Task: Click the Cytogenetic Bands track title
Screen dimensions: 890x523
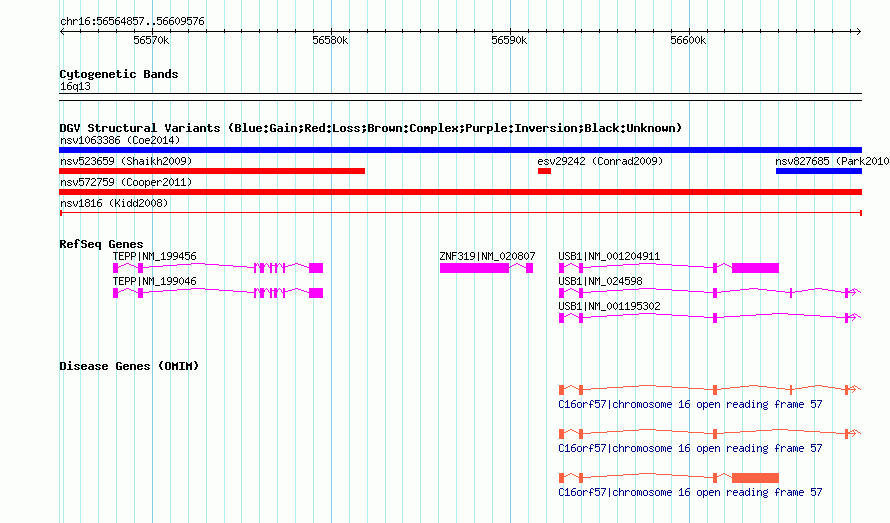Action: [x=119, y=74]
